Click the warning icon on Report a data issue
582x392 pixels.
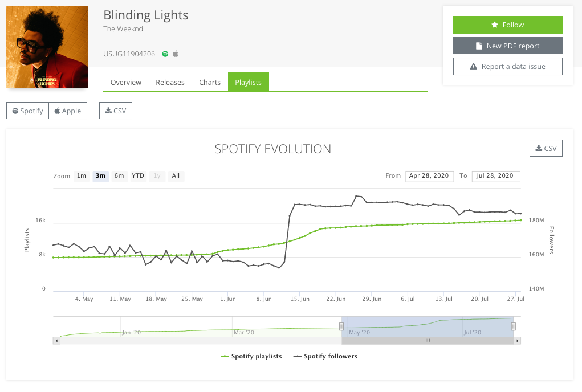point(474,66)
